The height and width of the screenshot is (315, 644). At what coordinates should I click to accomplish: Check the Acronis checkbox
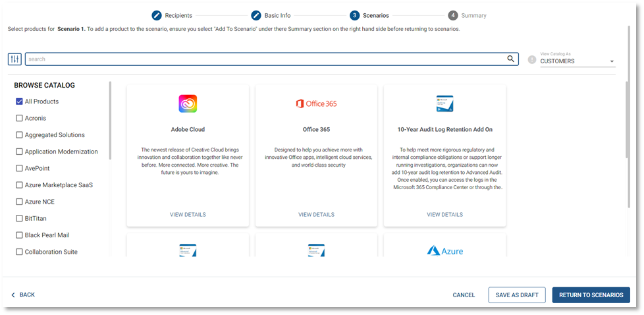click(x=19, y=119)
